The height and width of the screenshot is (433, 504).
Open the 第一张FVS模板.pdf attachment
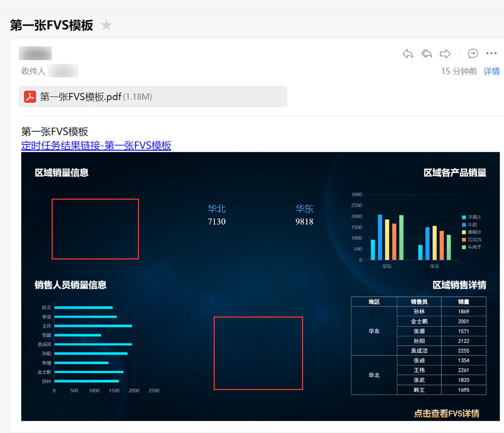click(153, 97)
